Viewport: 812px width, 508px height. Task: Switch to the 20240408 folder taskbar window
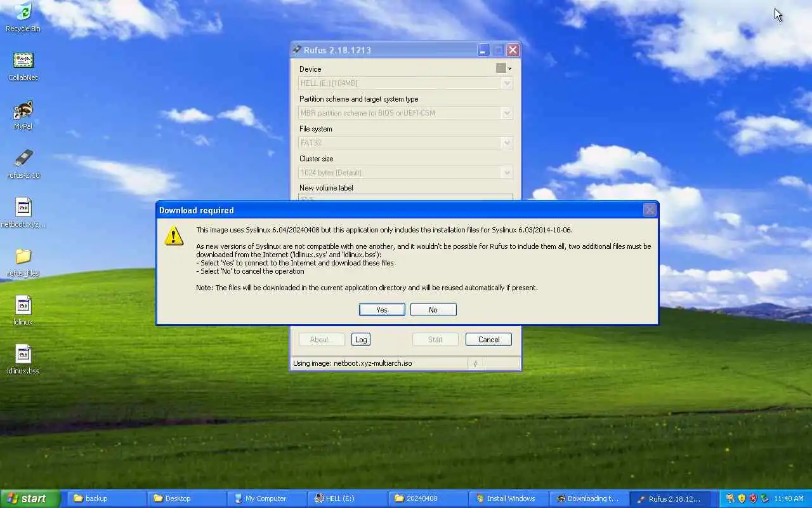[x=427, y=498]
